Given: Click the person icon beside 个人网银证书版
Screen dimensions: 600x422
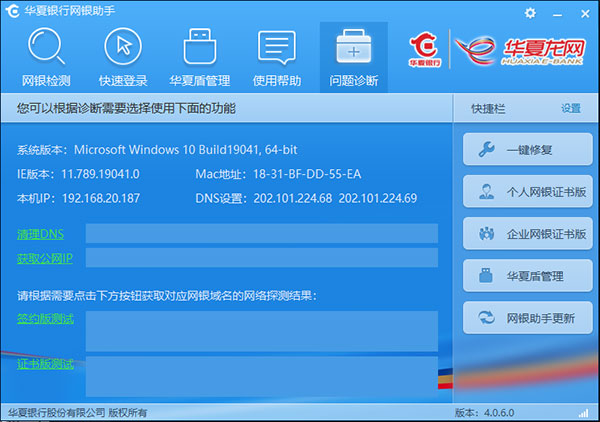Looking at the screenshot, I should 486,191.
